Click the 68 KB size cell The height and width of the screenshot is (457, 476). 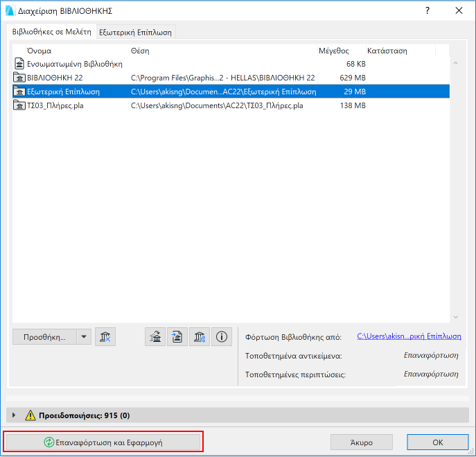355,64
